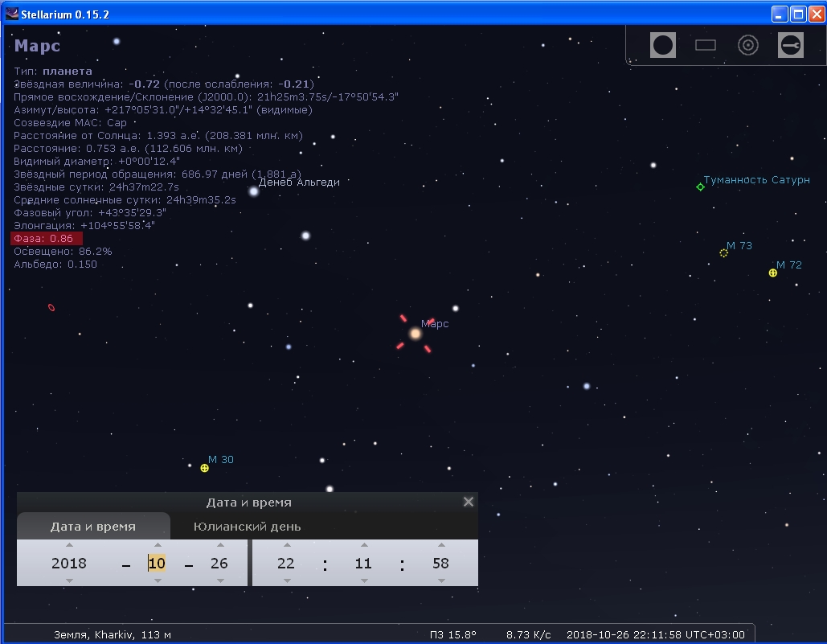Select the M 30 cluster marker

click(204, 468)
